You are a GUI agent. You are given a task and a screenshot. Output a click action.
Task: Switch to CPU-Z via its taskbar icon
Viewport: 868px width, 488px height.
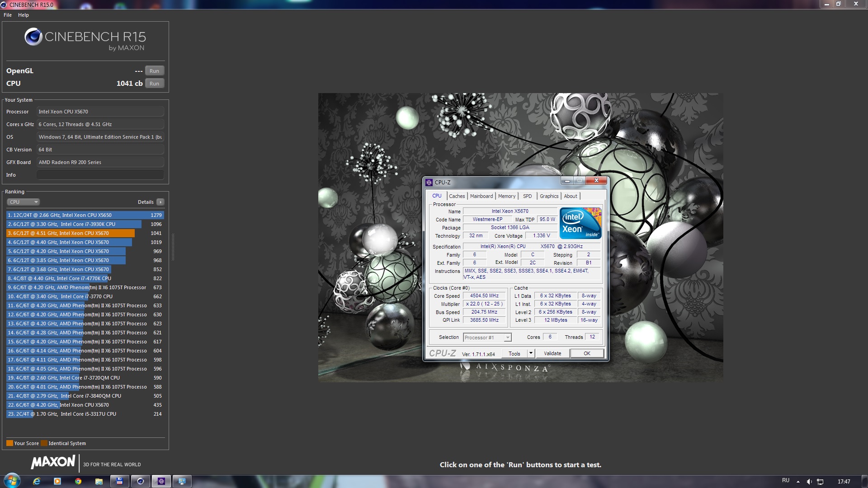click(x=161, y=481)
